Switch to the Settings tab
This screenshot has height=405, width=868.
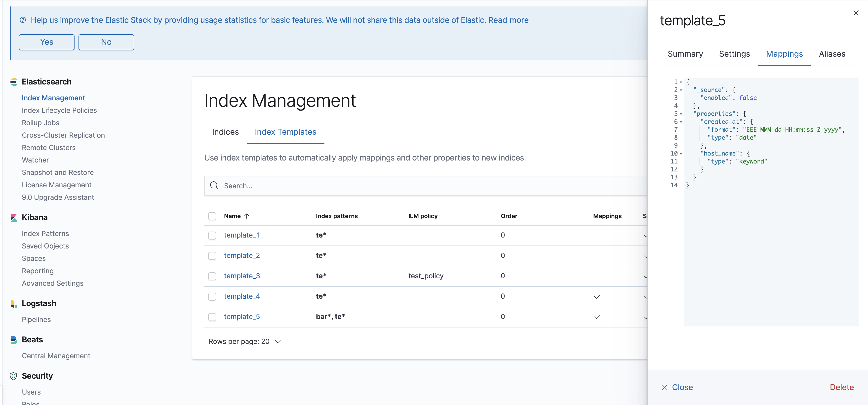point(734,54)
